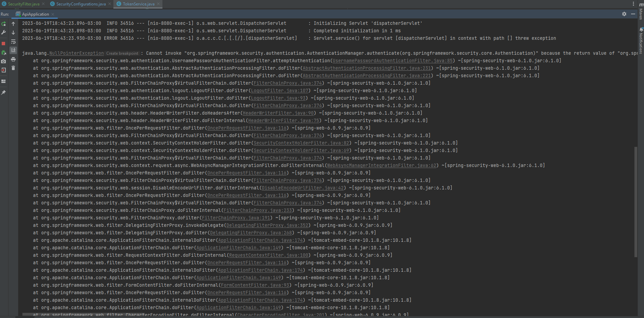The width and height of the screenshot is (644, 318).
Task: Open HeaderWriterFilter.java:75 link
Action: coord(284,121)
